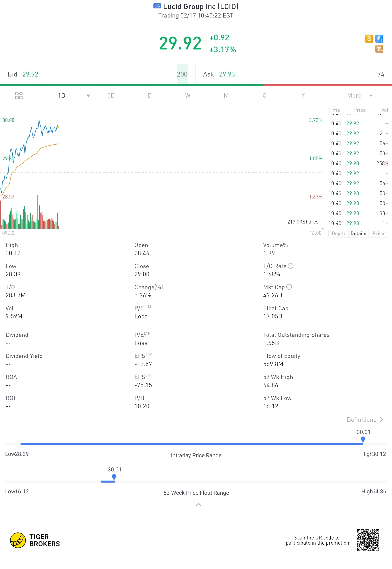Click the info icon beside T/O Rate
The height and width of the screenshot is (569, 392).
[290, 266]
